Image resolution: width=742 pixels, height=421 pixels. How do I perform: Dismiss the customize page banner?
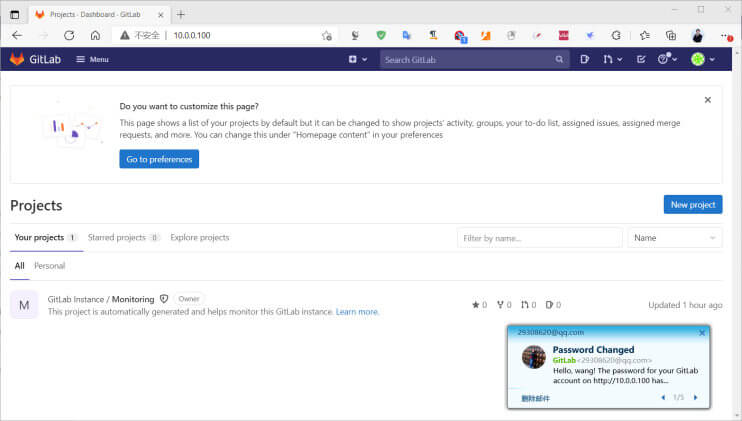point(707,100)
